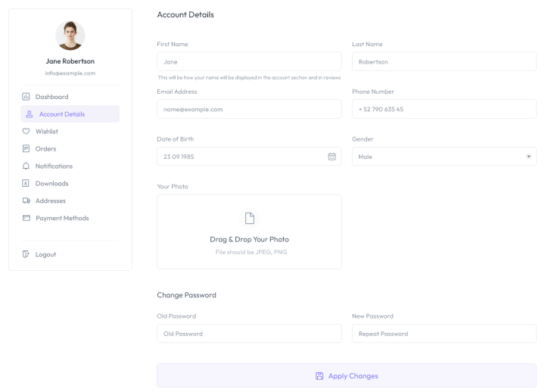
Task: Click the Notifications bell icon
Action: [26, 166]
